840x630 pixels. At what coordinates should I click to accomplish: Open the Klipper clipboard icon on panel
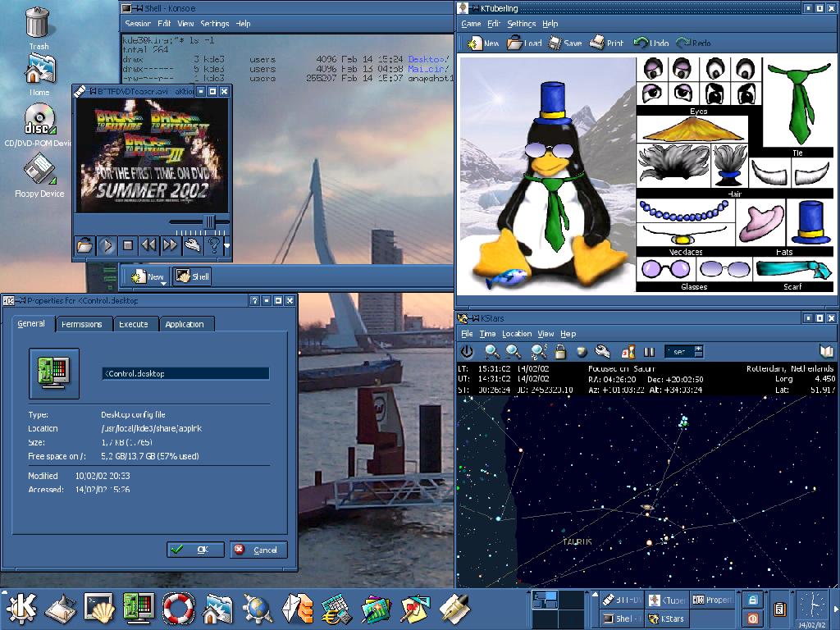pos(779,609)
